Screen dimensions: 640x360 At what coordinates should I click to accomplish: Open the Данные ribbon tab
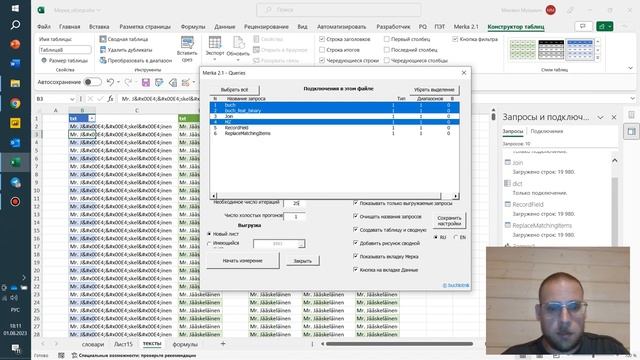coord(224,27)
